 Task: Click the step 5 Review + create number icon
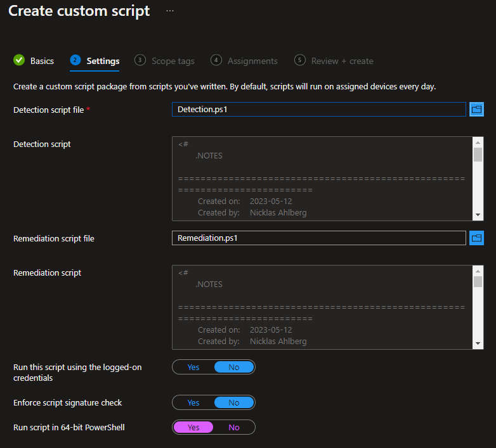300,60
